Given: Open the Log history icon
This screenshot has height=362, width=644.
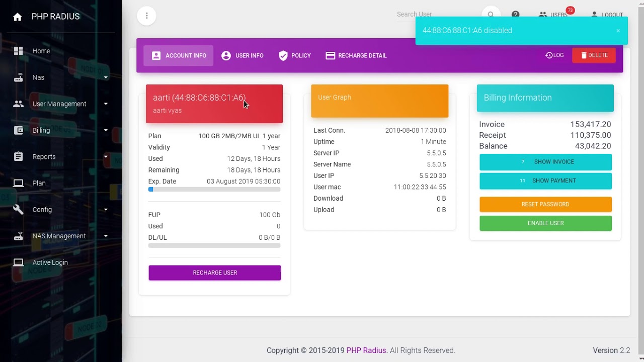Looking at the screenshot, I should 549,55.
